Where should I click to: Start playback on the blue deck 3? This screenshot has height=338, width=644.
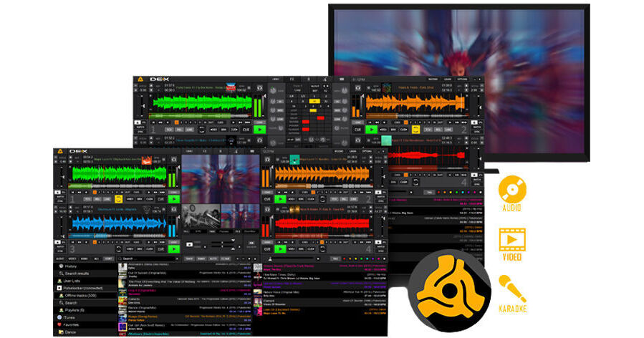[174, 248]
